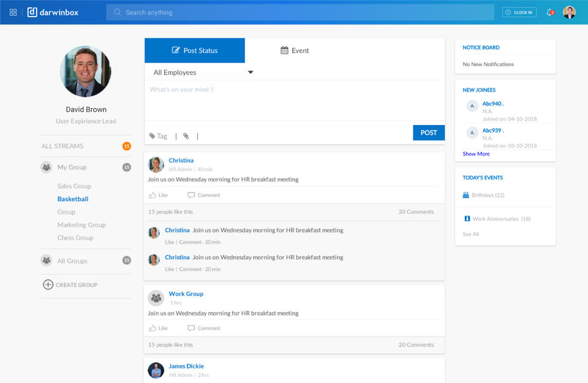Click Christina's name in the second comment
Image resolution: width=588 pixels, height=383 pixels.
[x=177, y=257]
